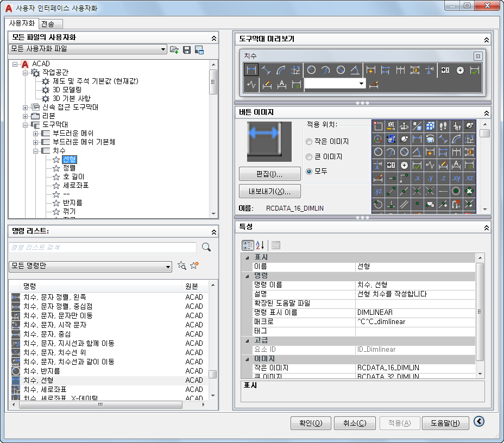
Task: Select 제도 및 주석 기본값 workspace
Action: [x=96, y=81]
